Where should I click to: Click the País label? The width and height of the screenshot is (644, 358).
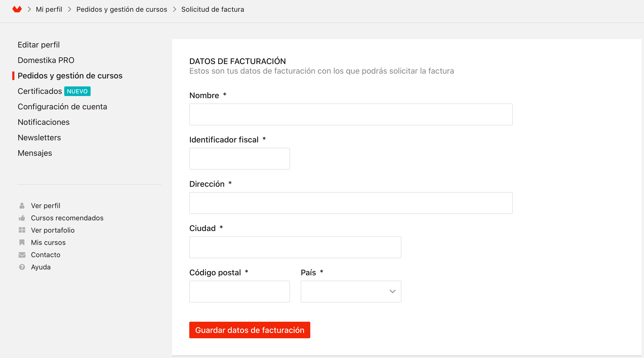point(308,273)
